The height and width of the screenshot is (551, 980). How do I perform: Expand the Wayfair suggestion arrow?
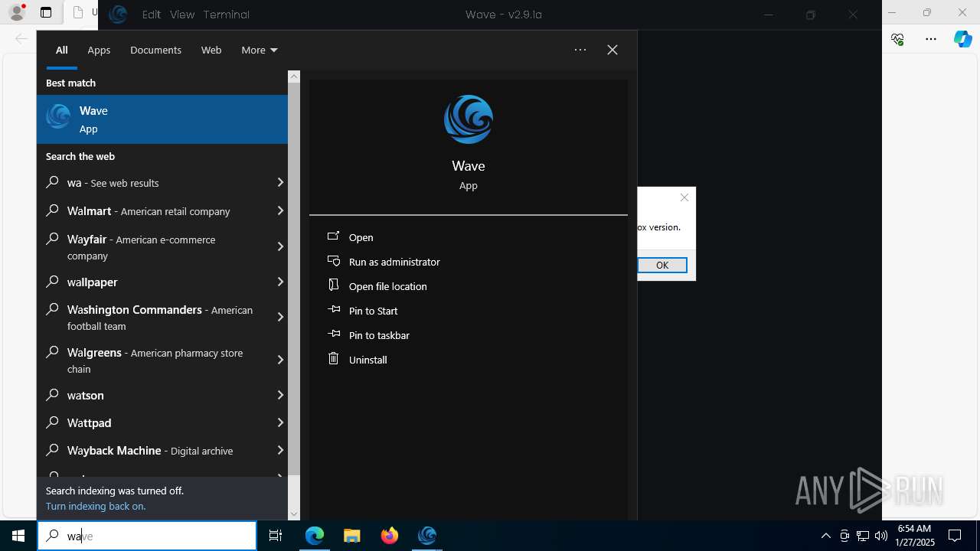(280, 246)
